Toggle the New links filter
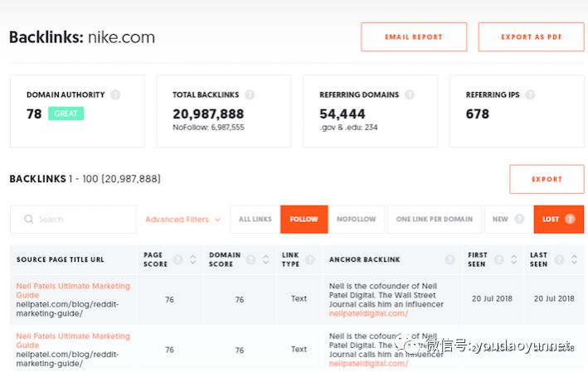 point(508,220)
